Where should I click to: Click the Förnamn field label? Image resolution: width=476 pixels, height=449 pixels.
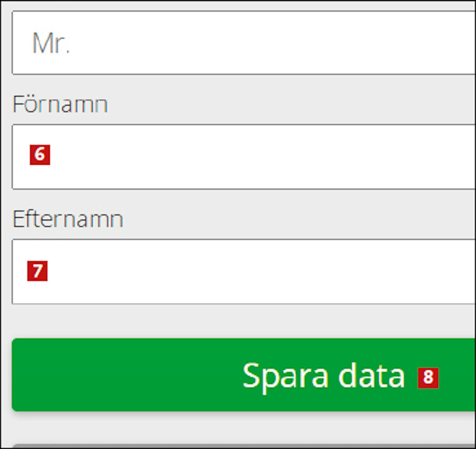click(60, 104)
